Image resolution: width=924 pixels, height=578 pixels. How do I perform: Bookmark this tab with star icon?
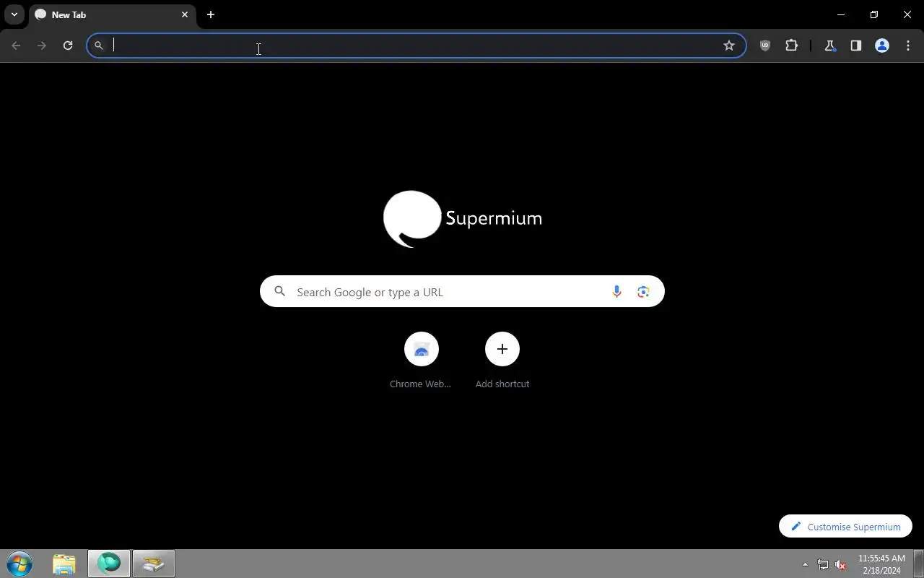[x=729, y=46]
